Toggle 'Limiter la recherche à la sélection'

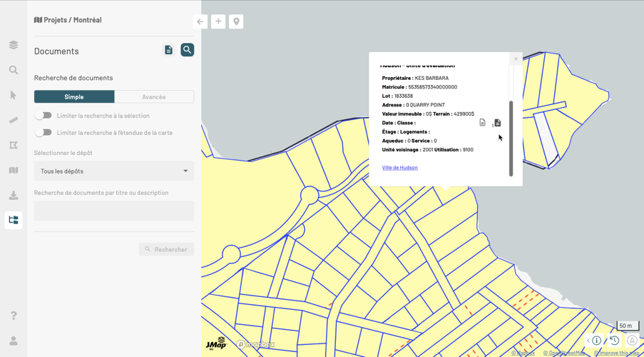coord(44,116)
